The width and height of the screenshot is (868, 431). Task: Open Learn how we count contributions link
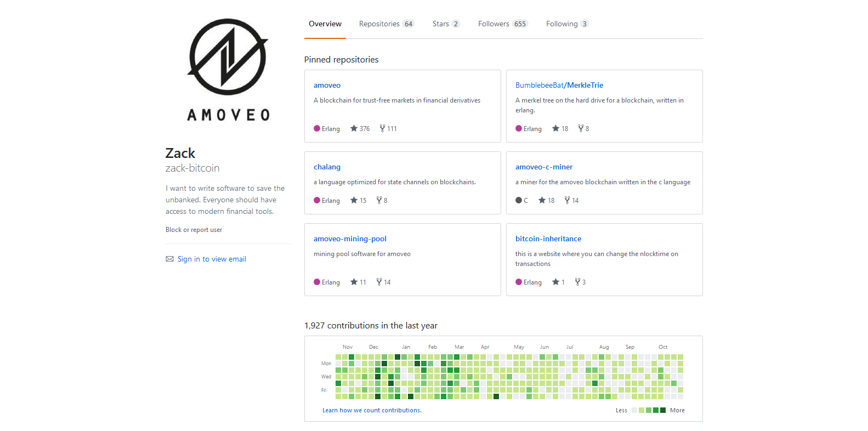372,410
